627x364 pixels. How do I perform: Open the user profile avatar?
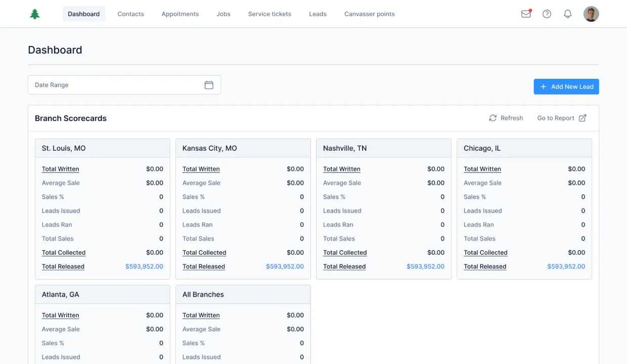(591, 14)
